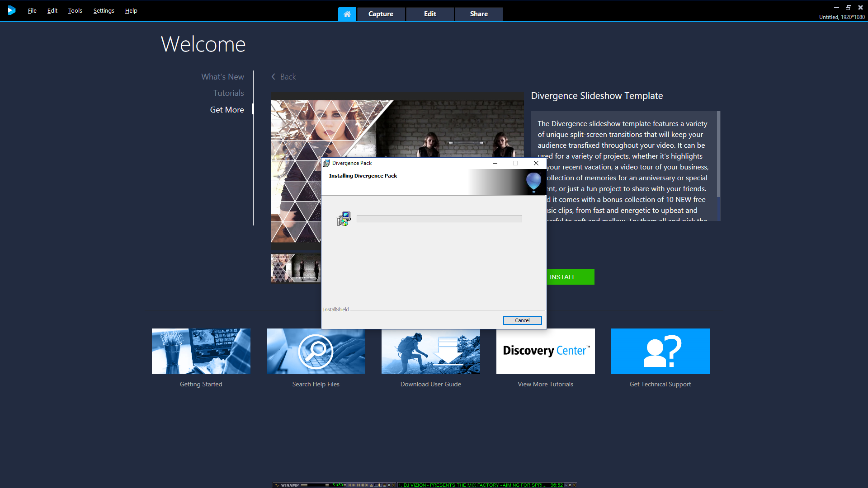Click Winamp next track button
This screenshot has height=488, width=868.
coord(367,485)
